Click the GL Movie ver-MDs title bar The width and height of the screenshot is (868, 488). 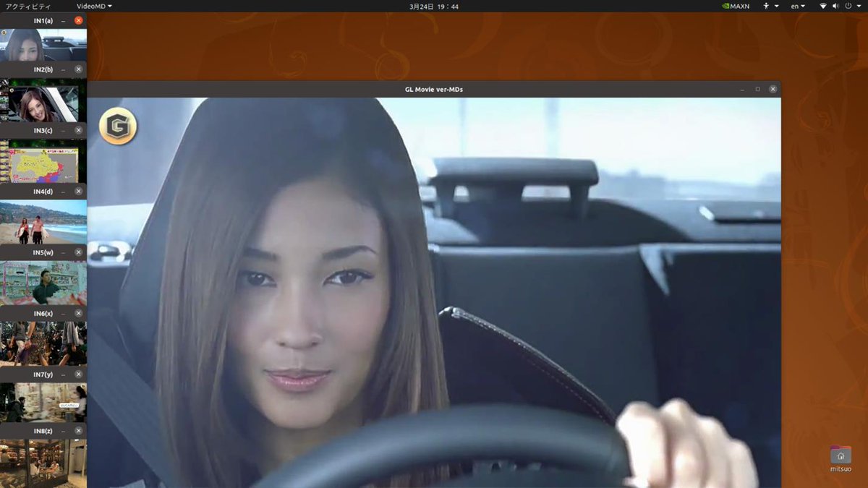click(434, 89)
